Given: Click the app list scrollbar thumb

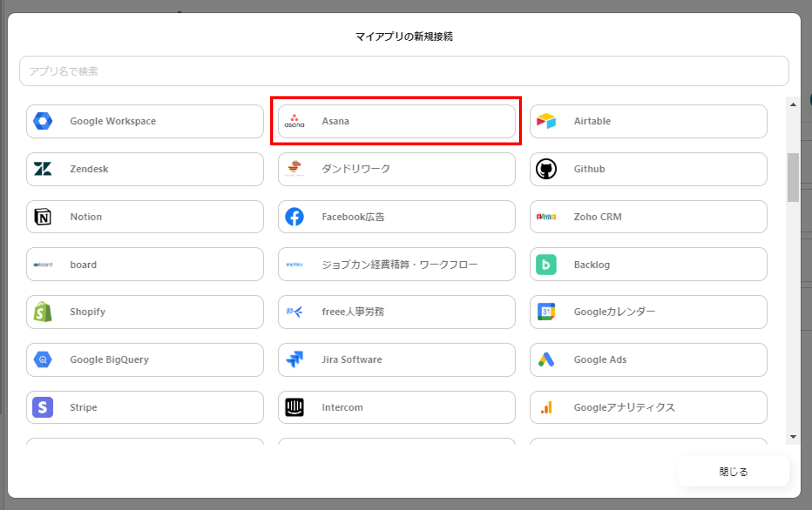Looking at the screenshot, I should point(793,178).
